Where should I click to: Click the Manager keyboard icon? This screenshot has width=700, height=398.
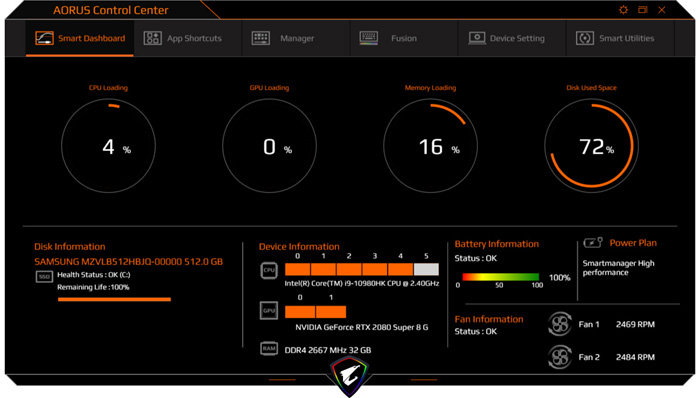(260, 38)
